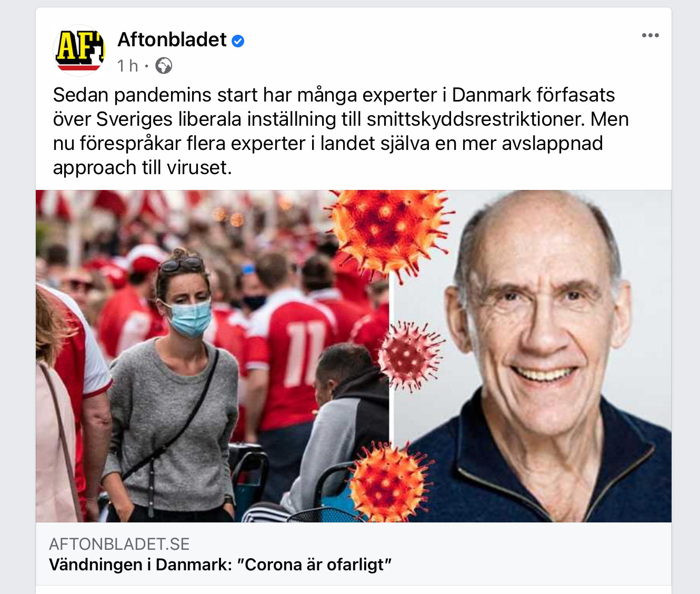Viewport: 700px width, 594px height.
Task: Open the "1 h" post timestamp
Action: [x=127, y=66]
